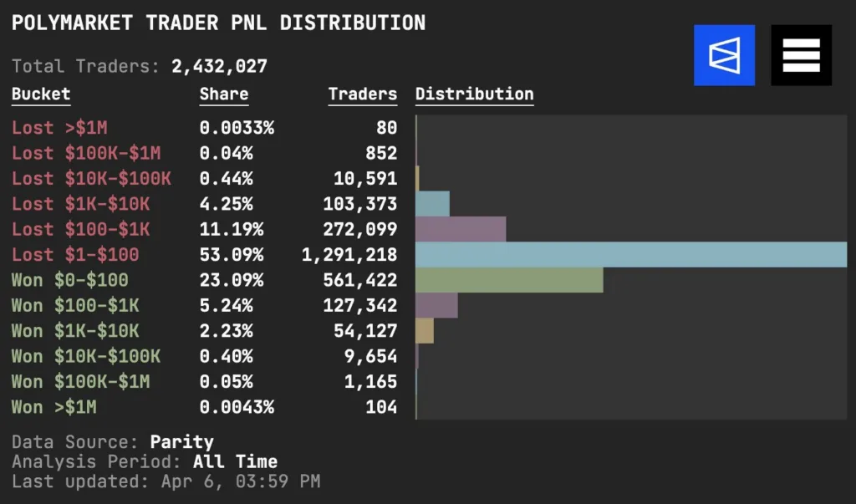Click the Won $100-$1K distribution bar
Screen dimensions: 856x504
point(436,305)
